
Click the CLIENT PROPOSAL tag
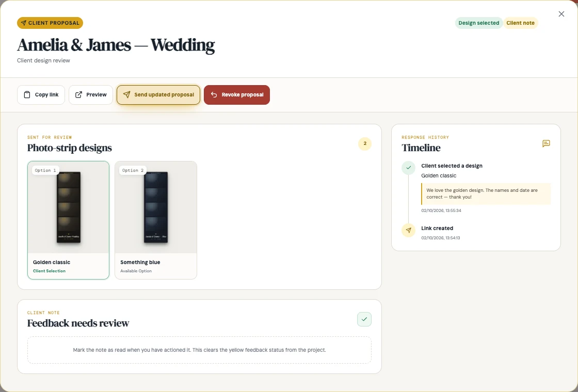pos(50,23)
